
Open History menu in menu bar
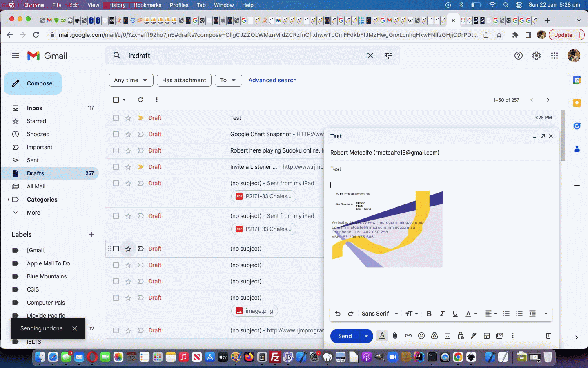pos(118,5)
